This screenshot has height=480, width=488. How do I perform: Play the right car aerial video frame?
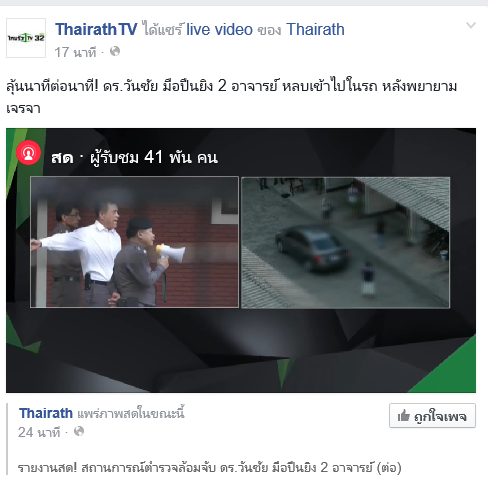pyautogui.click(x=345, y=242)
